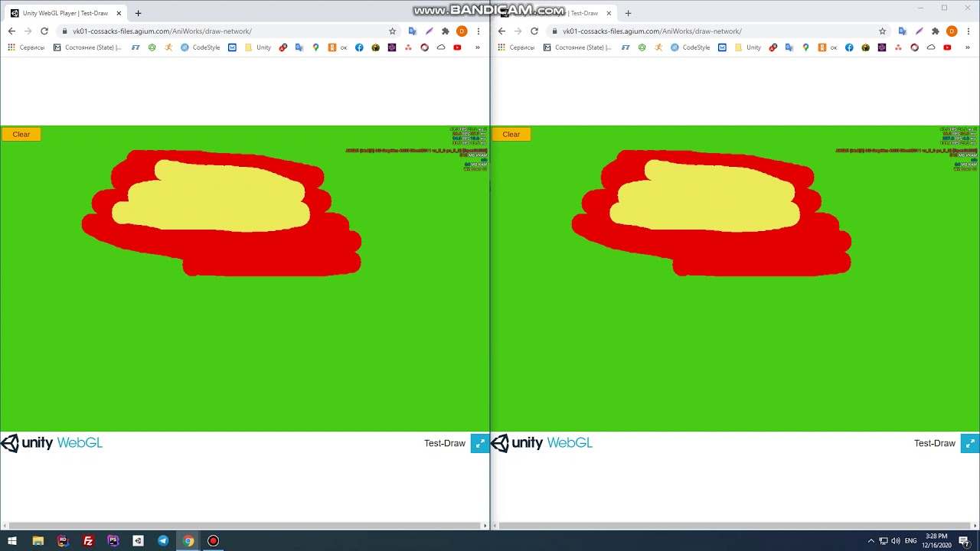
Task: Open Сервисы apps bookmark in left window
Action: [x=26, y=47]
